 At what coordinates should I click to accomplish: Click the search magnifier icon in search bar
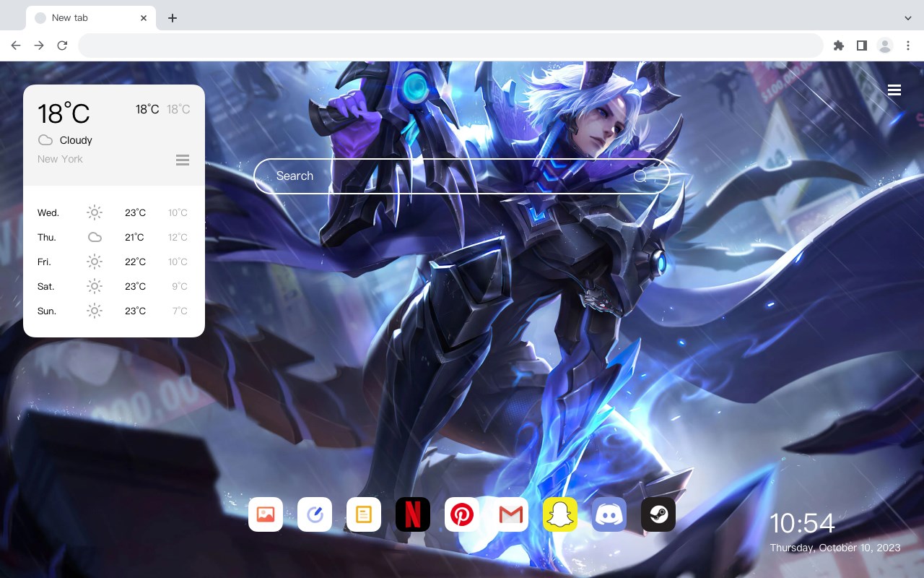[640, 176]
